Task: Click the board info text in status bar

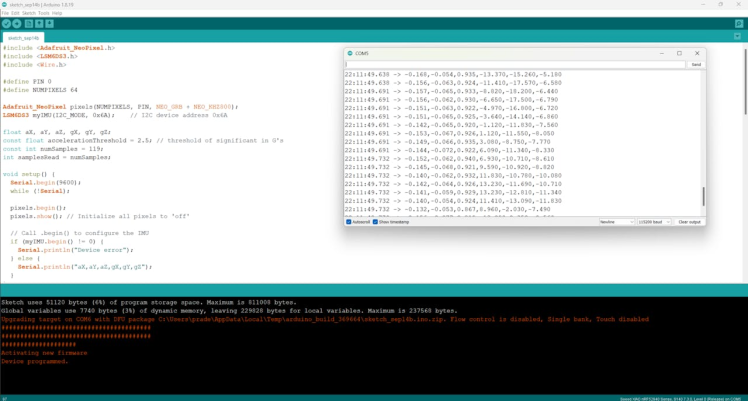Action: coord(680,399)
